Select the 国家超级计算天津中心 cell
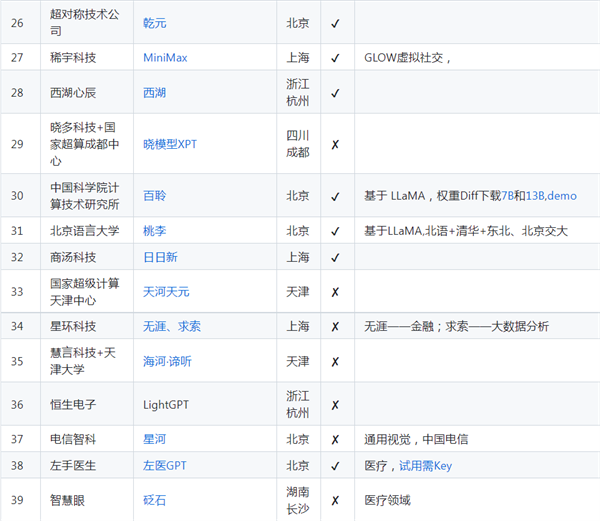The height and width of the screenshot is (521, 600). (85, 292)
